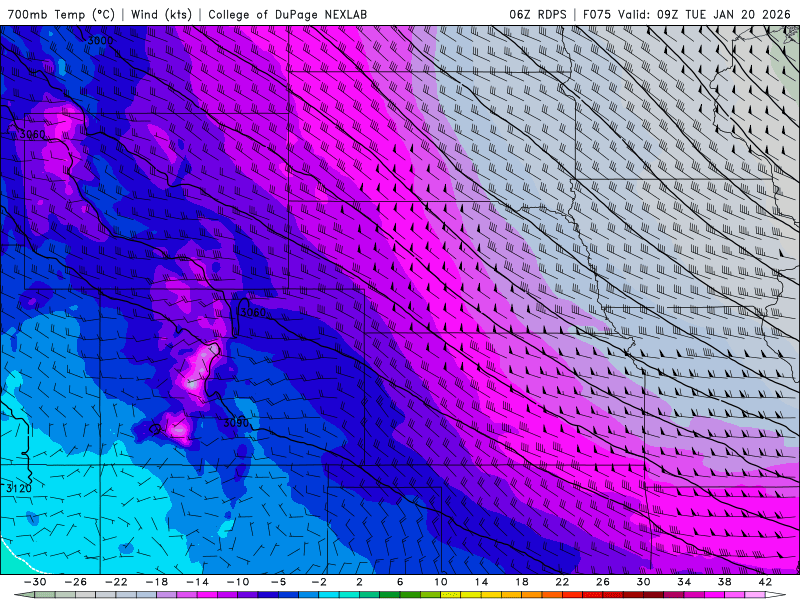Click the 3090 height contour label
This screenshot has height=600, width=800.
(236, 422)
